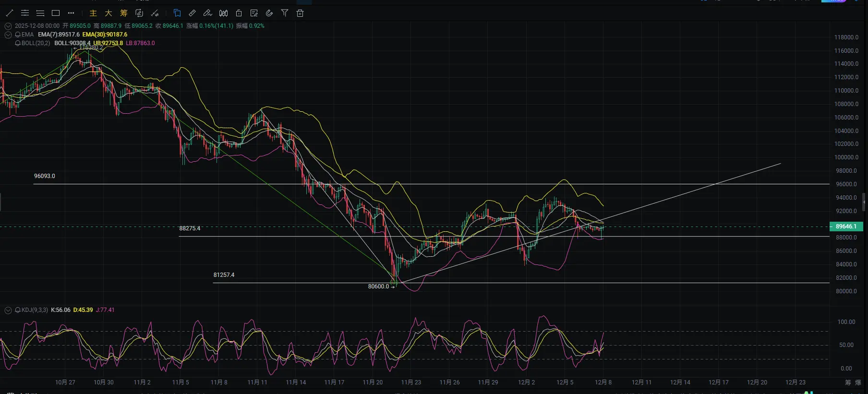Click the 振幅 0.92% amplitude readout

tap(250, 26)
